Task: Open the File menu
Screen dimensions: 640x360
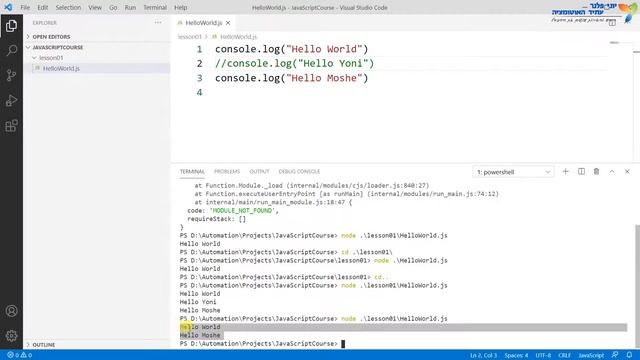Action: pyautogui.click(x=25, y=7)
